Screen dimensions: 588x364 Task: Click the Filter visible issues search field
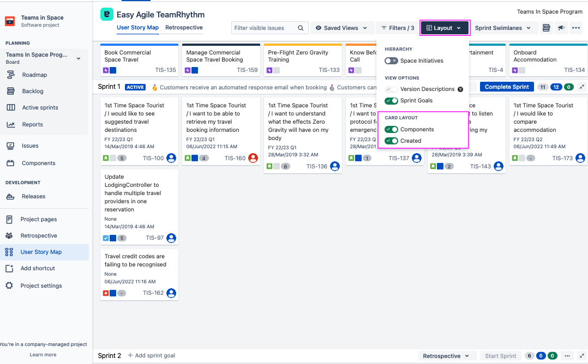265,28
